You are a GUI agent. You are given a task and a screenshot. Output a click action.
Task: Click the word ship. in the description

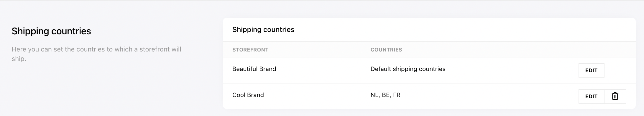19,59
